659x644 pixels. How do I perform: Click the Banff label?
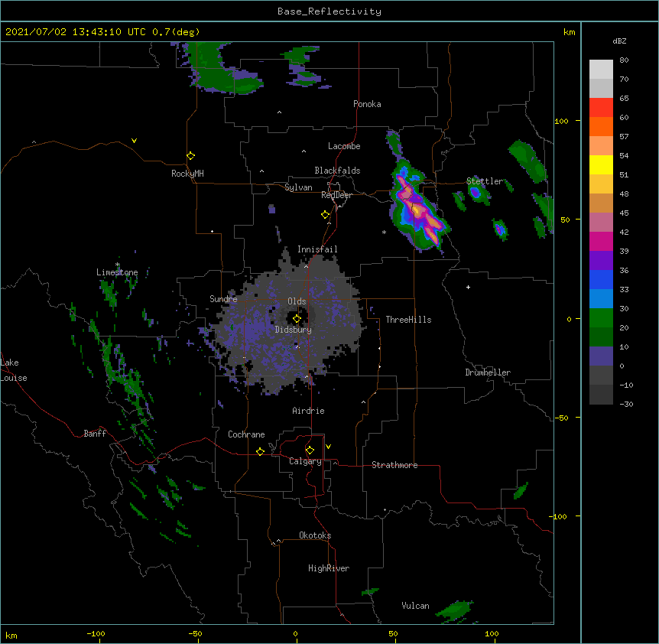click(x=95, y=434)
